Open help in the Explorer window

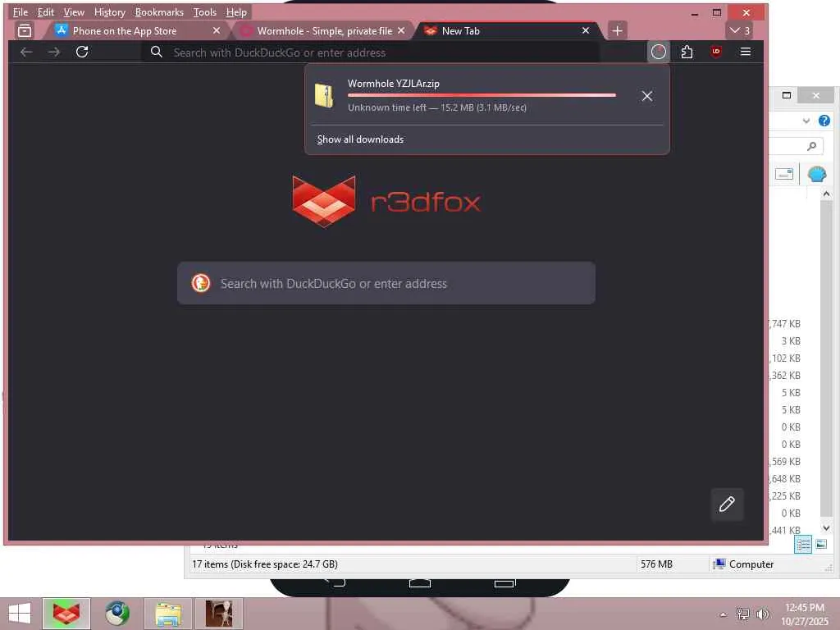824,121
